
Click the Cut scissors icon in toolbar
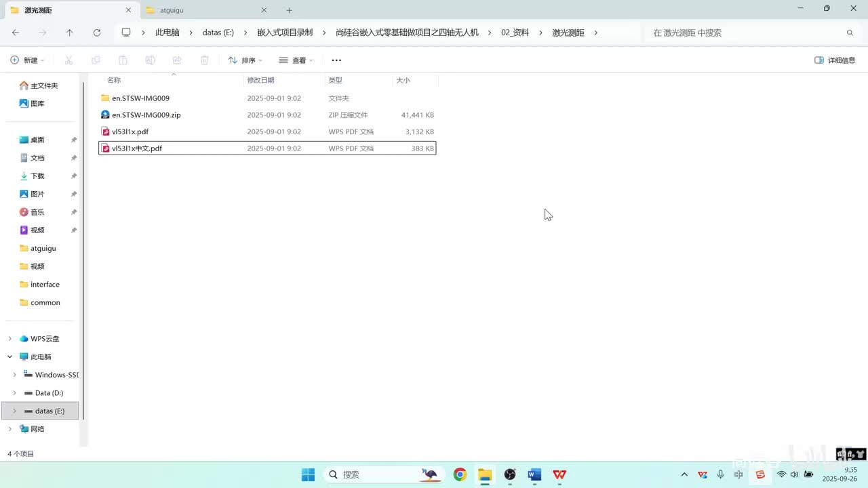click(x=68, y=60)
